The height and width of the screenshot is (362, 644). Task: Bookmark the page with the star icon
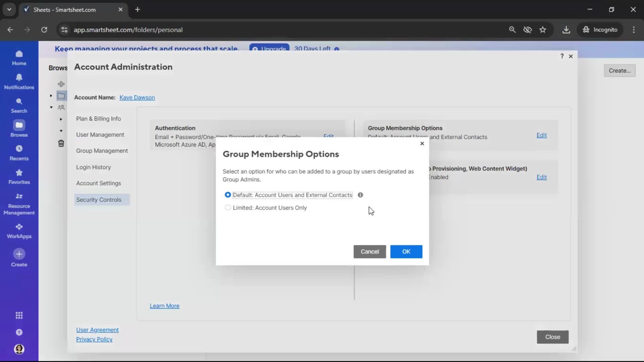(543, 29)
